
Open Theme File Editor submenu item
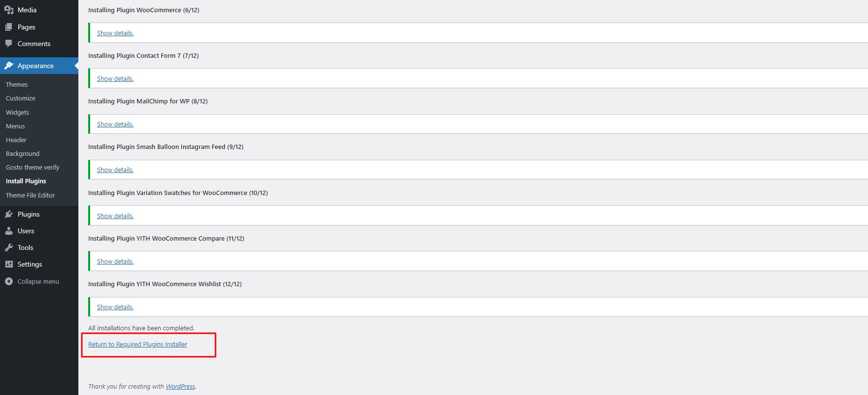(x=30, y=195)
